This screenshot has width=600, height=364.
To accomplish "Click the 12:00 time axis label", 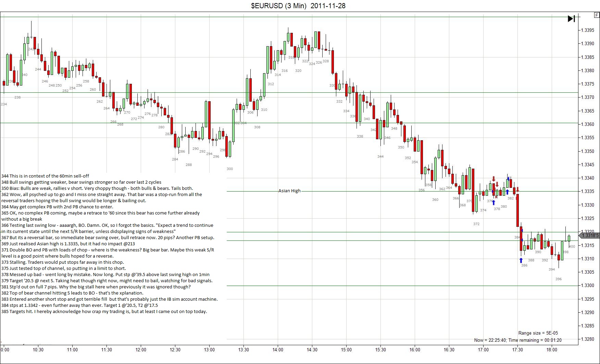I will click(141, 350).
